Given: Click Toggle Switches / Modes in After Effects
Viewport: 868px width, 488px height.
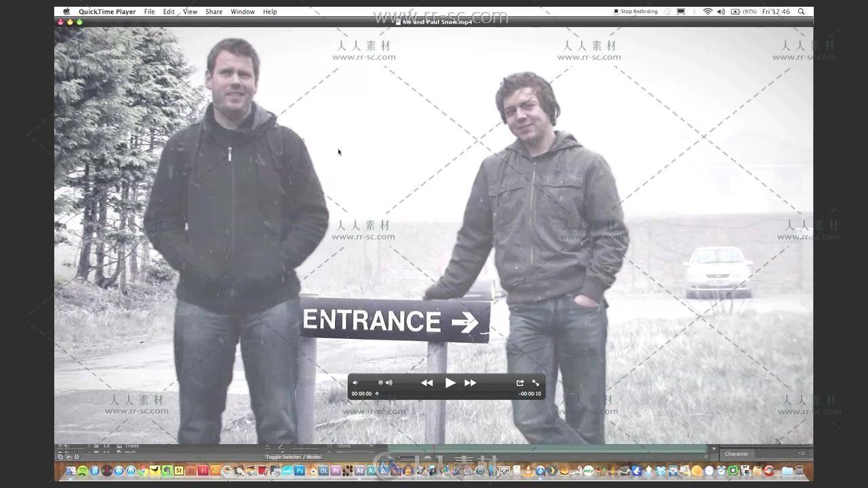Looking at the screenshot, I should 294,457.
